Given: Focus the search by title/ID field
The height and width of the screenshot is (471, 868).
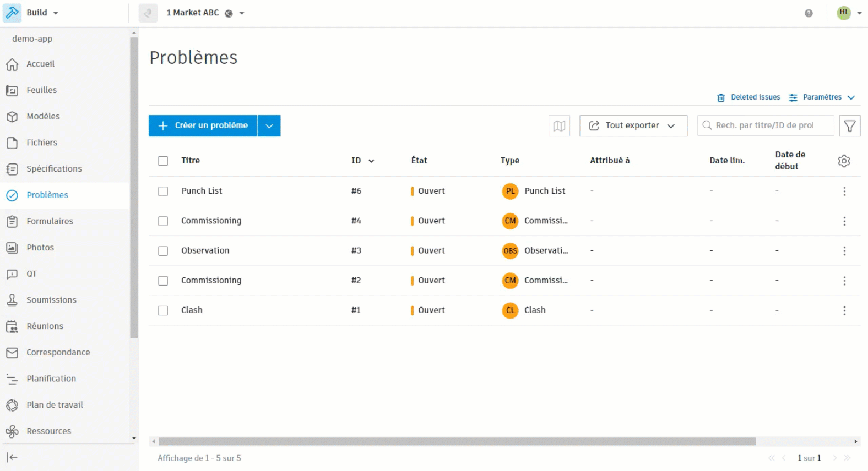Looking at the screenshot, I should 766,125.
